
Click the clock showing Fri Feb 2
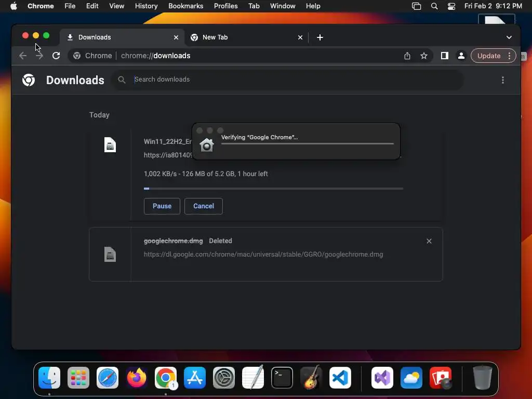pos(493,6)
